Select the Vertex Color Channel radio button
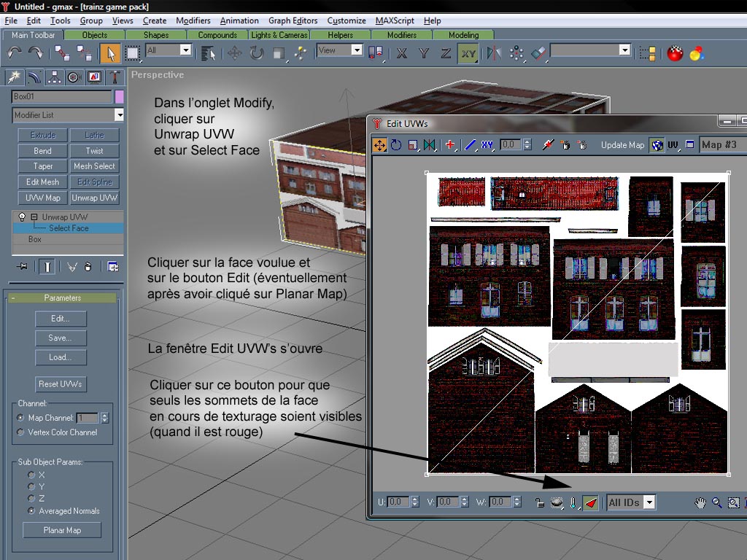The width and height of the screenshot is (747, 560). 20,432
